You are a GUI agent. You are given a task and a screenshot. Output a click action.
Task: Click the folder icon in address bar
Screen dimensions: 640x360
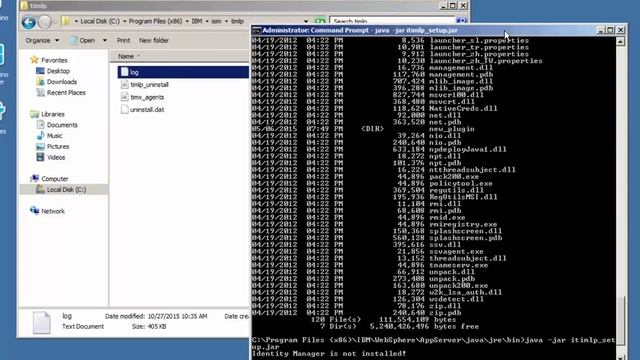pos(66,21)
